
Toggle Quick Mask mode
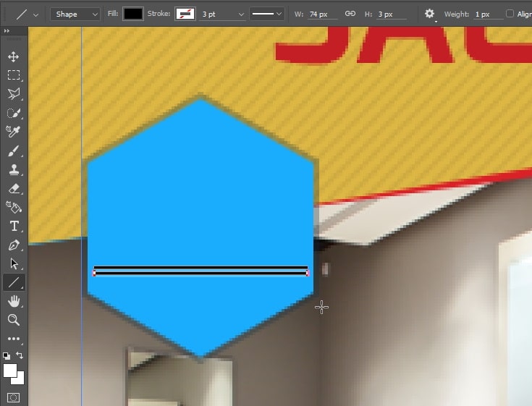pos(14,397)
